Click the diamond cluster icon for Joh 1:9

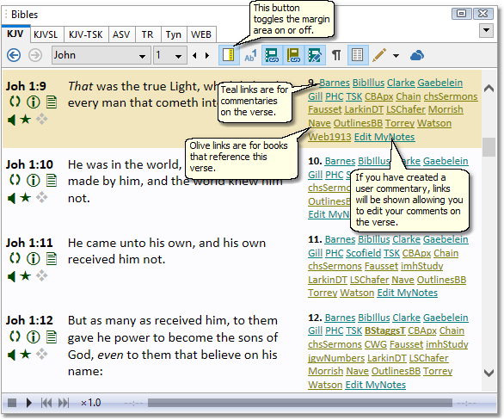[x=42, y=120]
